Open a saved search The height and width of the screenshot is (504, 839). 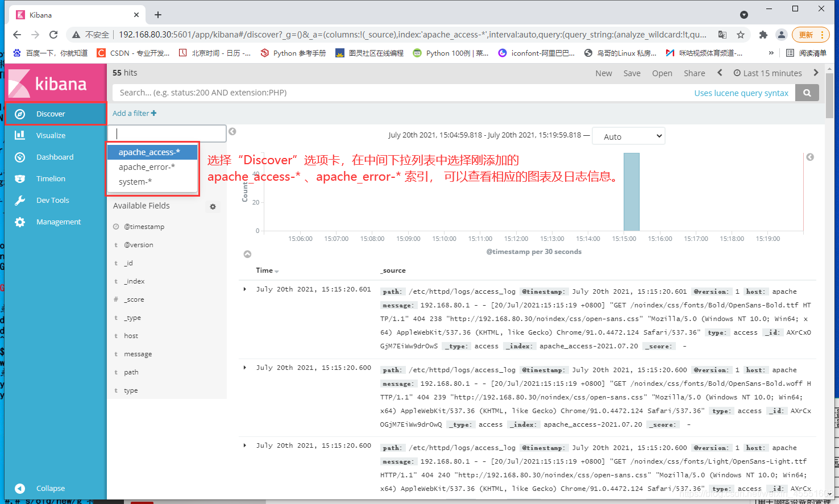662,73
